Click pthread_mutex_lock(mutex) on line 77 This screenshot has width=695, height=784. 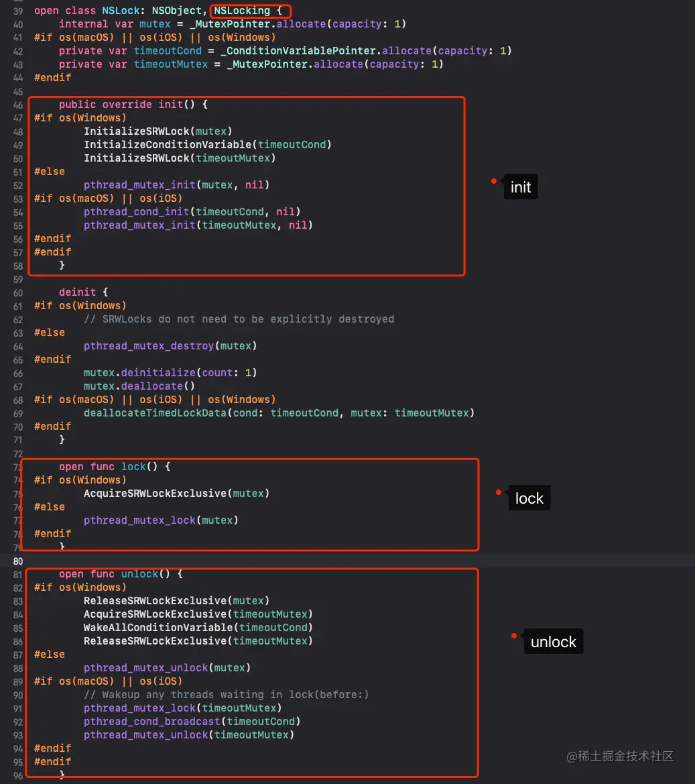(x=161, y=520)
